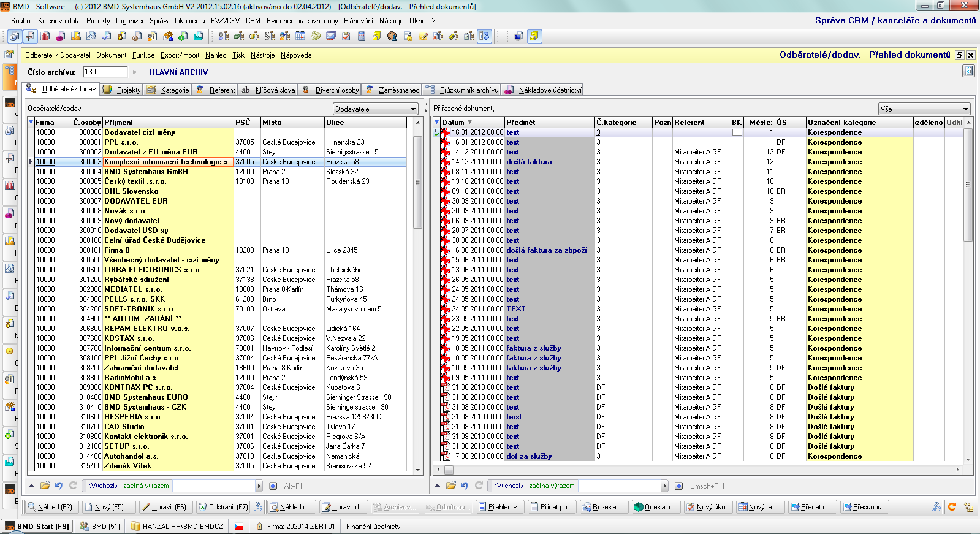Click the calendar grid icon in the toolbar
Screen dimensions: 980x534
(x=300, y=36)
